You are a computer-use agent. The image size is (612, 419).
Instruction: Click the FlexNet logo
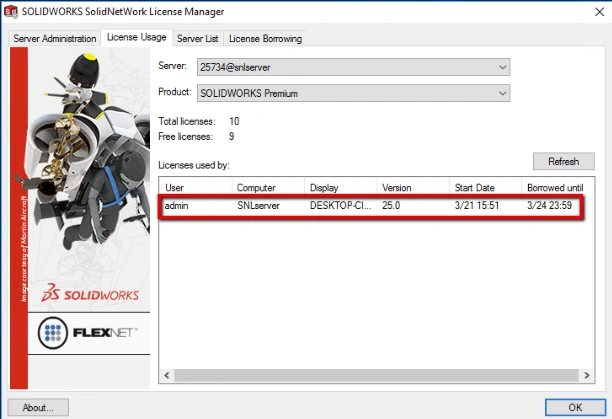[x=88, y=333]
